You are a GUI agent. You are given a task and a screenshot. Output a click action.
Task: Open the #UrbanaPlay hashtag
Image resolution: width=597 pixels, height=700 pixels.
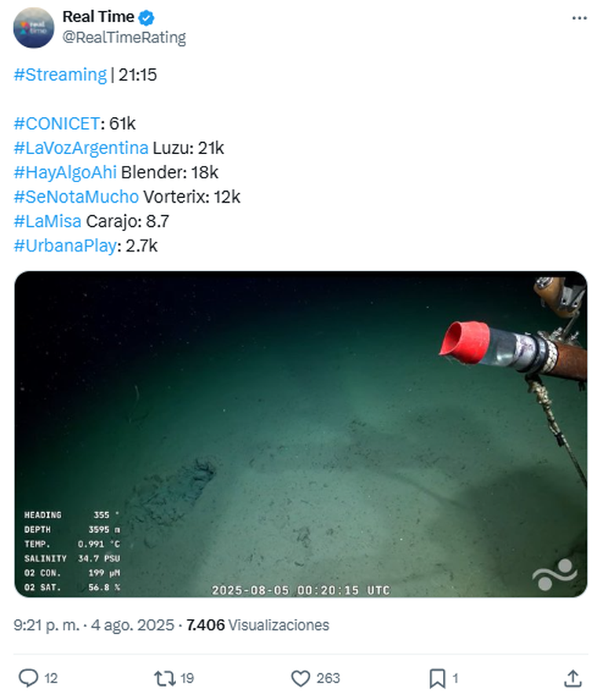click(65, 246)
